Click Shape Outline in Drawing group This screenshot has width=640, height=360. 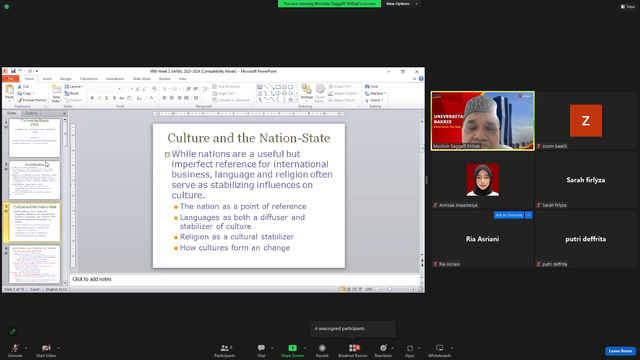(343, 93)
